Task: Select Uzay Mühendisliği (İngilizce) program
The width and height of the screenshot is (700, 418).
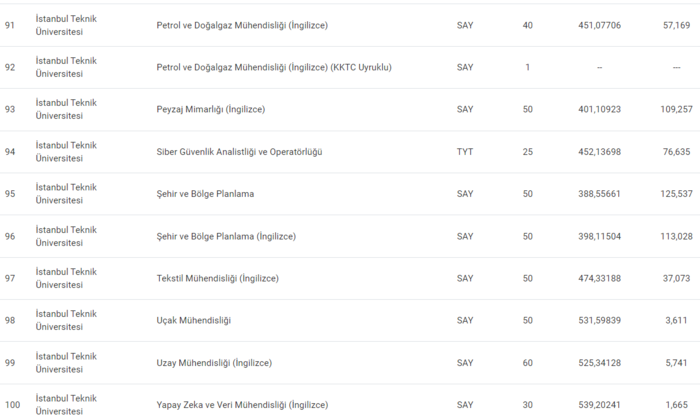Action: click(215, 362)
